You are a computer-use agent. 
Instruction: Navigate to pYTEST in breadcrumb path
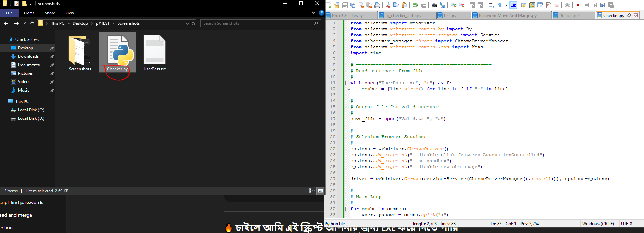coord(103,23)
